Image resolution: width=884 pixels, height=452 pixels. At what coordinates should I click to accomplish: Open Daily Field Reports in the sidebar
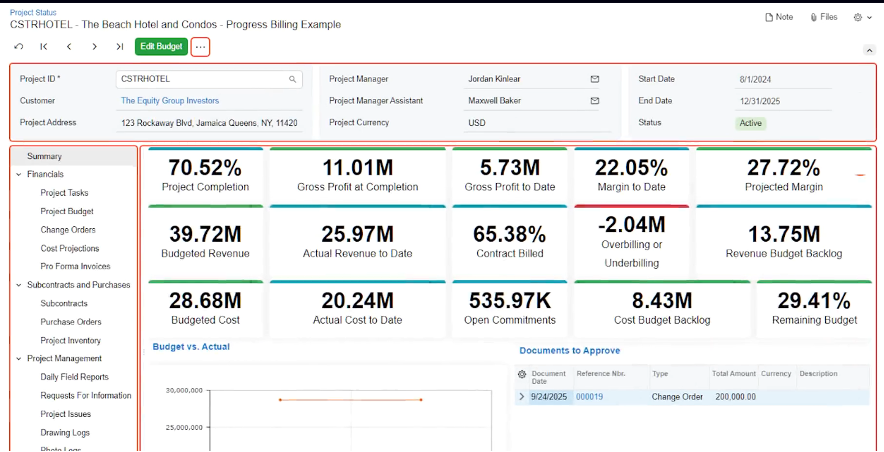coord(74,377)
